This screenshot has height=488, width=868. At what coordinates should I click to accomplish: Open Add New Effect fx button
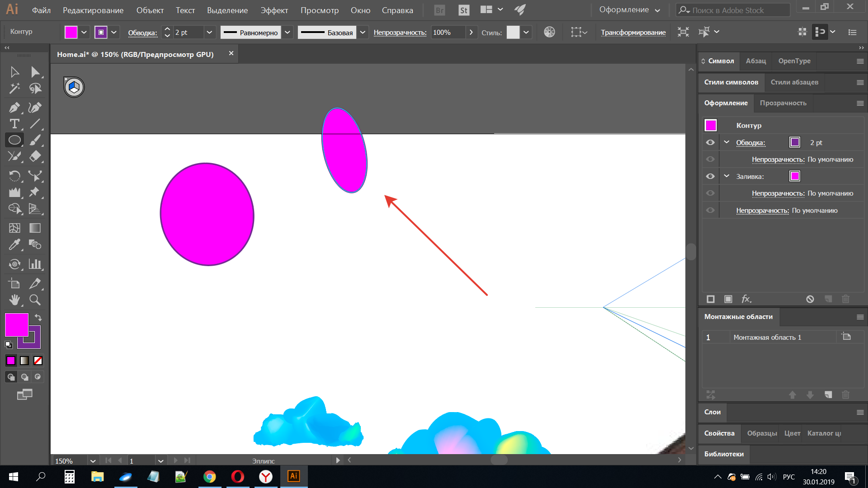(746, 299)
